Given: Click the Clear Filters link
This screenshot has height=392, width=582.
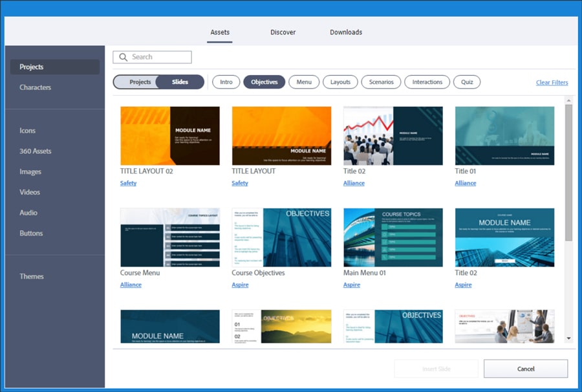Looking at the screenshot, I should (552, 82).
